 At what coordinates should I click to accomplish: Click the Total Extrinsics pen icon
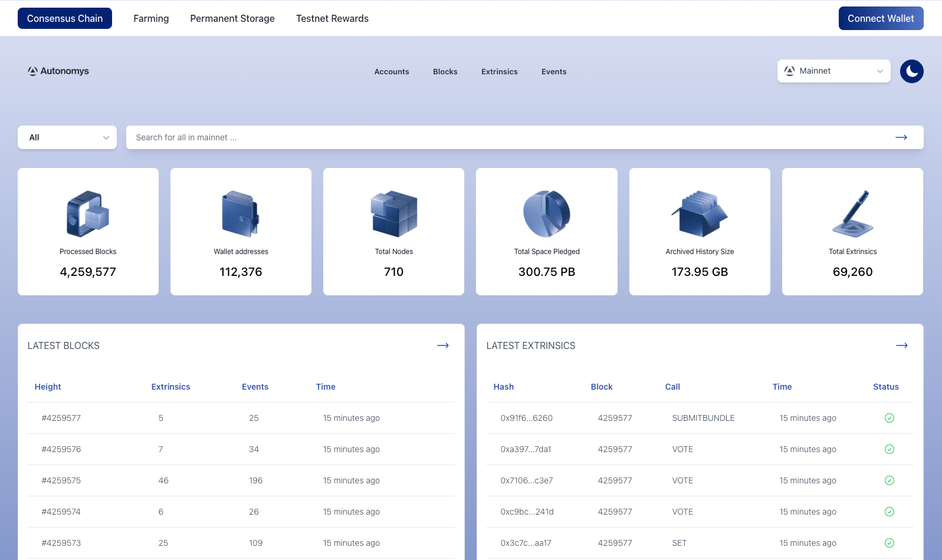click(x=852, y=213)
